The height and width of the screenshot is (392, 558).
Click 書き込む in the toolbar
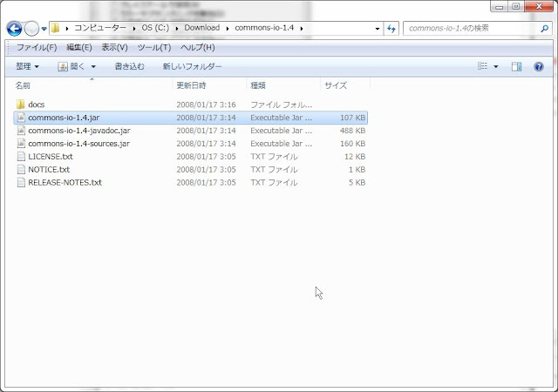point(130,66)
